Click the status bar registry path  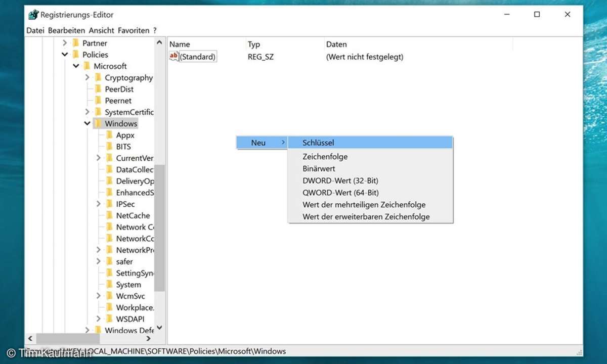coord(157,351)
